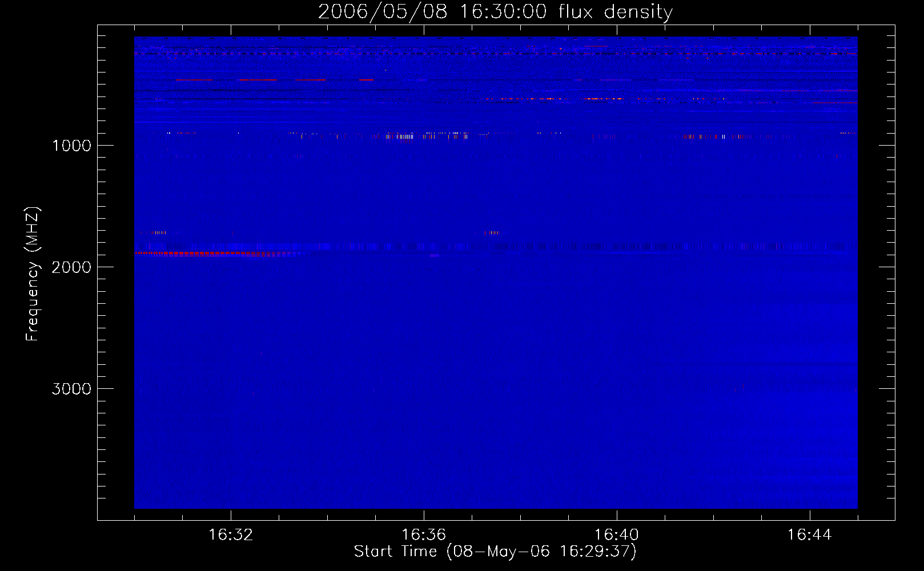The height and width of the screenshot is (571, 924).
Task: Click the 16:32 time tick label
Action: (x=231, y=535)
